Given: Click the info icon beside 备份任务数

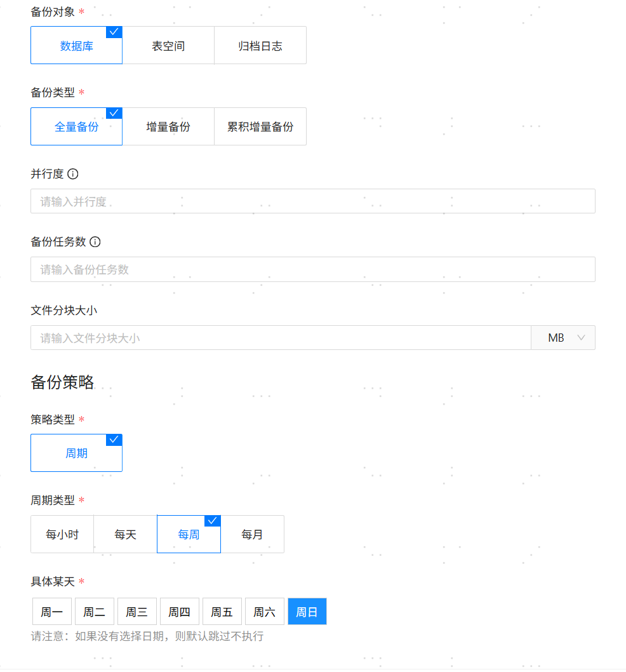Looking at the screenshot, I should click(x=95, y=242).
